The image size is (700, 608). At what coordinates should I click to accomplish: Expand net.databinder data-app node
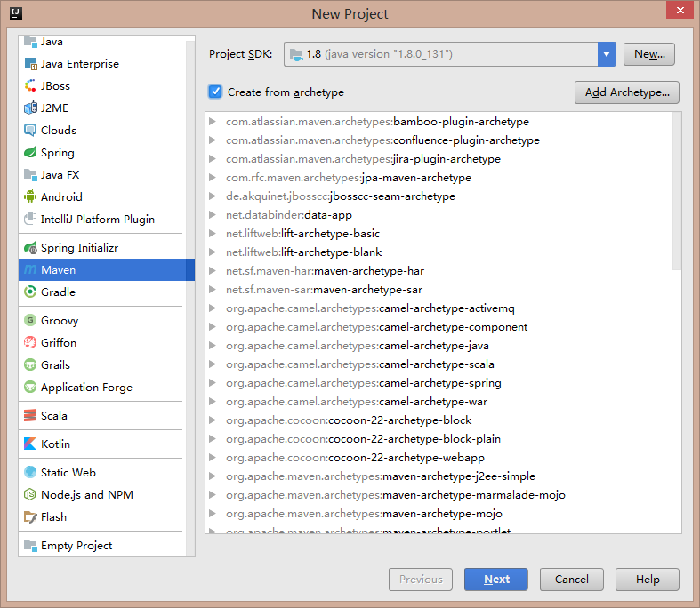click(x=213, y=214)
